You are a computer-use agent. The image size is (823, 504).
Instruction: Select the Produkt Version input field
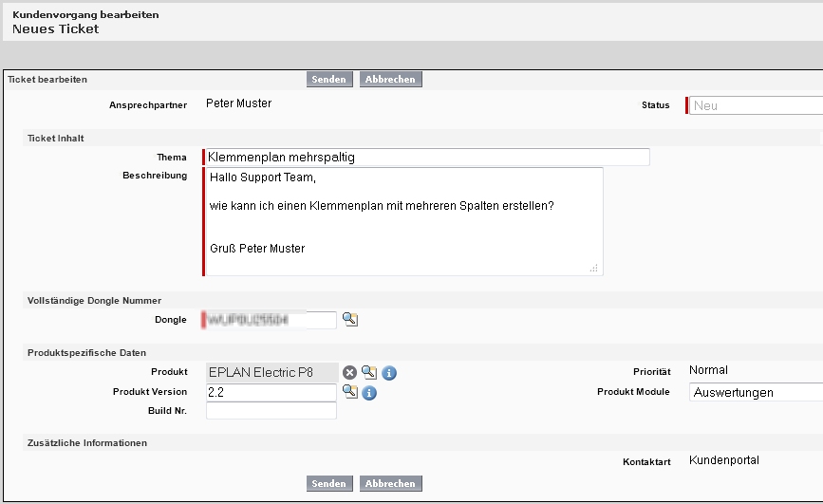point(271,392)
